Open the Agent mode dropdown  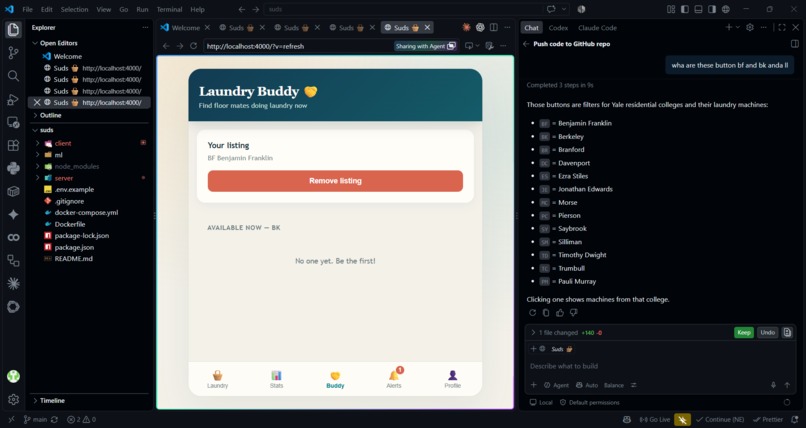pos(556,385)
